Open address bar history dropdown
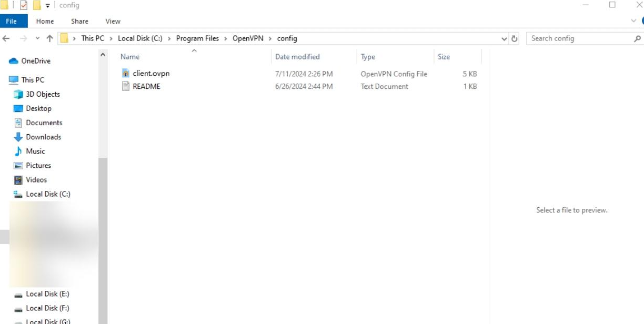644x324 pixels. (504, 38)
